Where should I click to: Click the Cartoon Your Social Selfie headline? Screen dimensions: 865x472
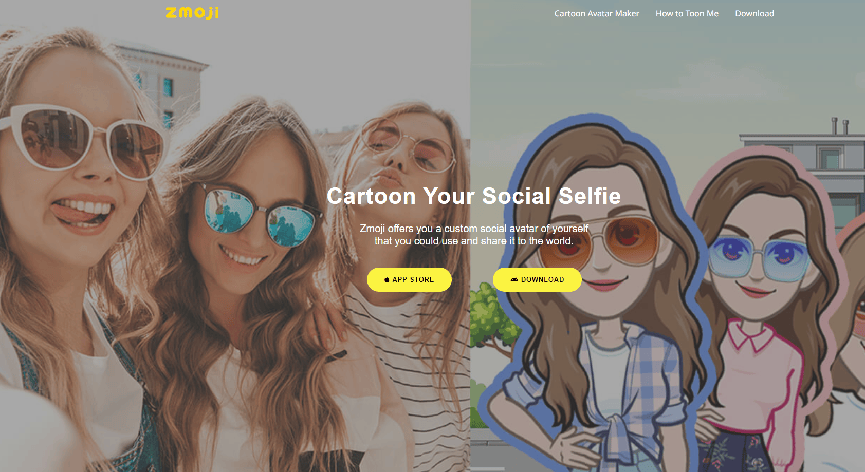(473, 196)
